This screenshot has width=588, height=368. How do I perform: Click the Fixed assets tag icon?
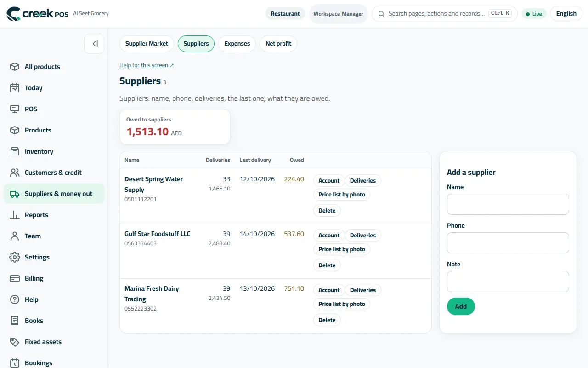[15, 342]
